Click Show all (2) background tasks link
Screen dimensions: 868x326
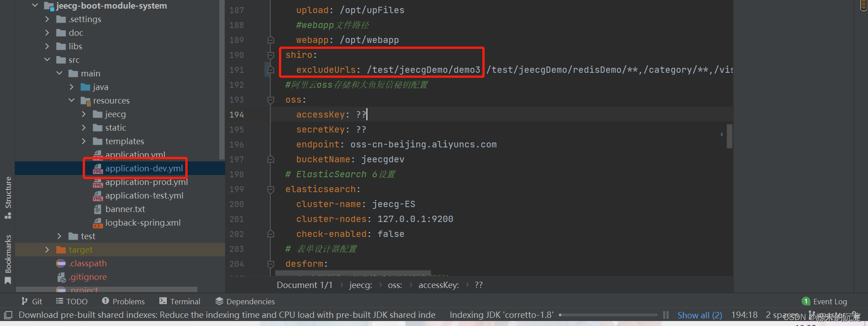[699, 315]
